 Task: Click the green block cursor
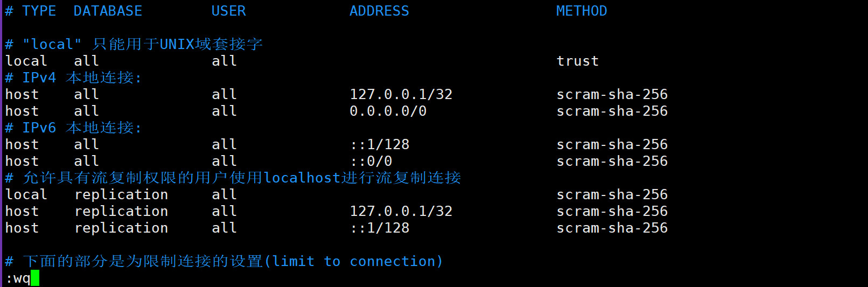[x=35, y=278]
